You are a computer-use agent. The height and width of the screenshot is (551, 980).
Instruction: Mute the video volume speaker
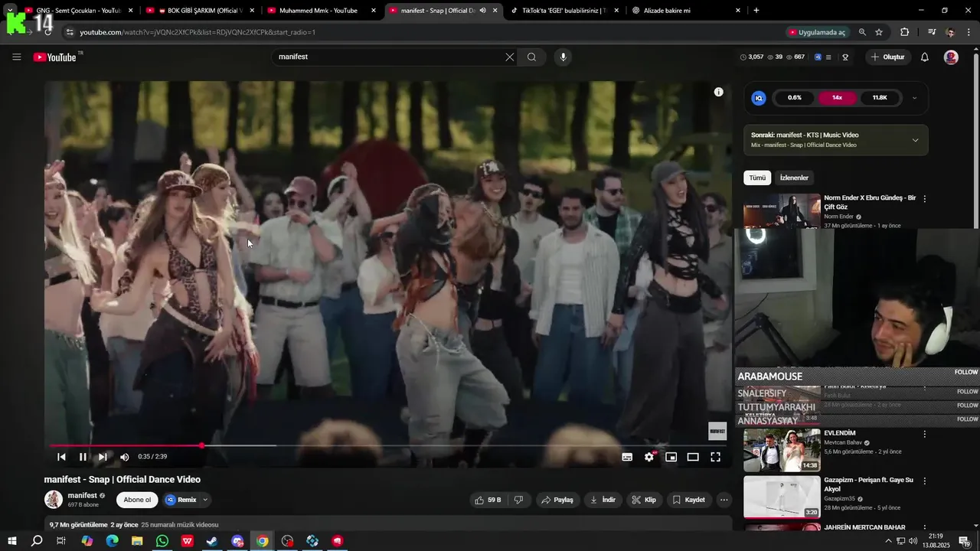tap(125, 457)
